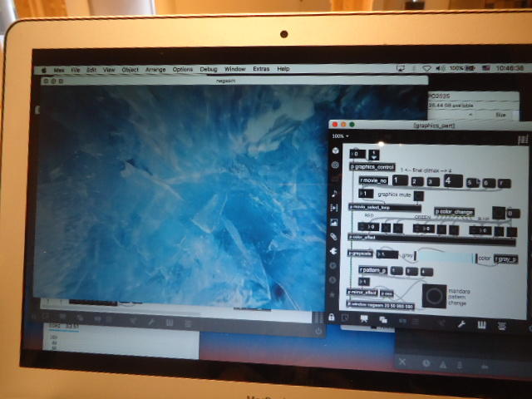Screen dimensions: 532x399
Task: Click the X clear icon in the dark bottom window
Action: pyautogui.click(x=402, y=362)
